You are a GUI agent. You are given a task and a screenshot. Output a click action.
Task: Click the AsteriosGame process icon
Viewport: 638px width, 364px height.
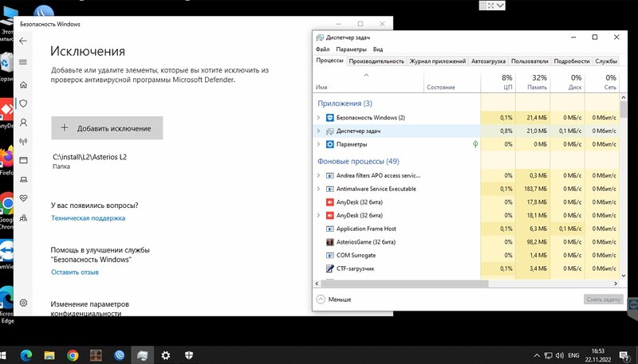point(330,242)
